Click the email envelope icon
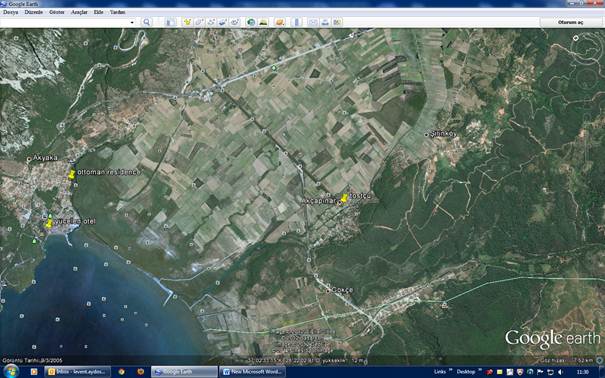Screen dimensions: 605x378 313,22
